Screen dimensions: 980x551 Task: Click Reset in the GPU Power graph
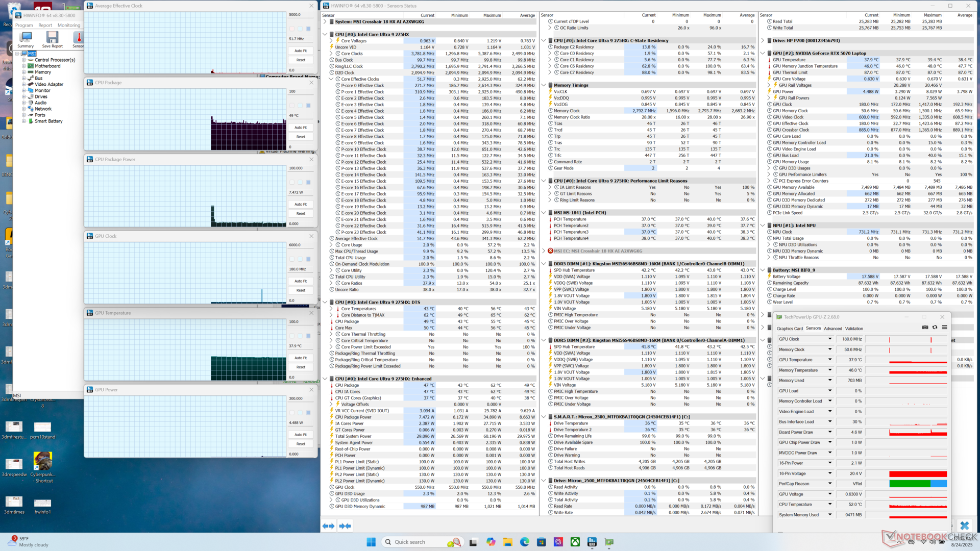tap(301, 444)
